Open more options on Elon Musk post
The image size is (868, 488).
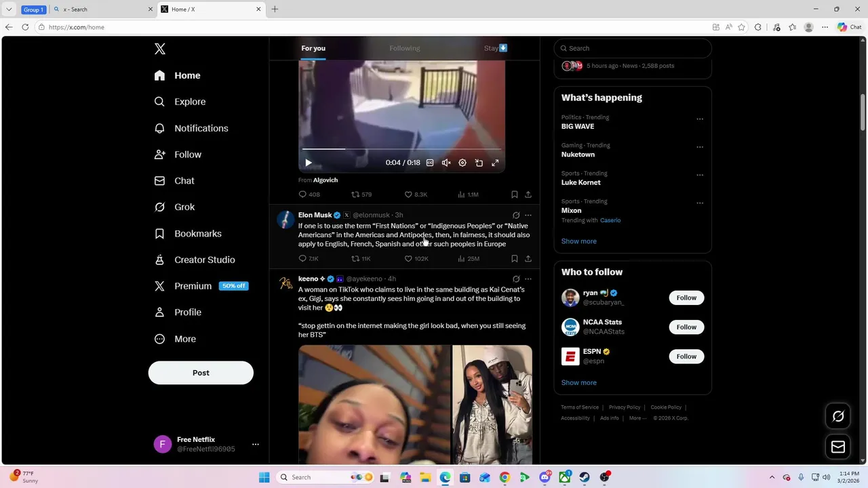click(528, 215)
